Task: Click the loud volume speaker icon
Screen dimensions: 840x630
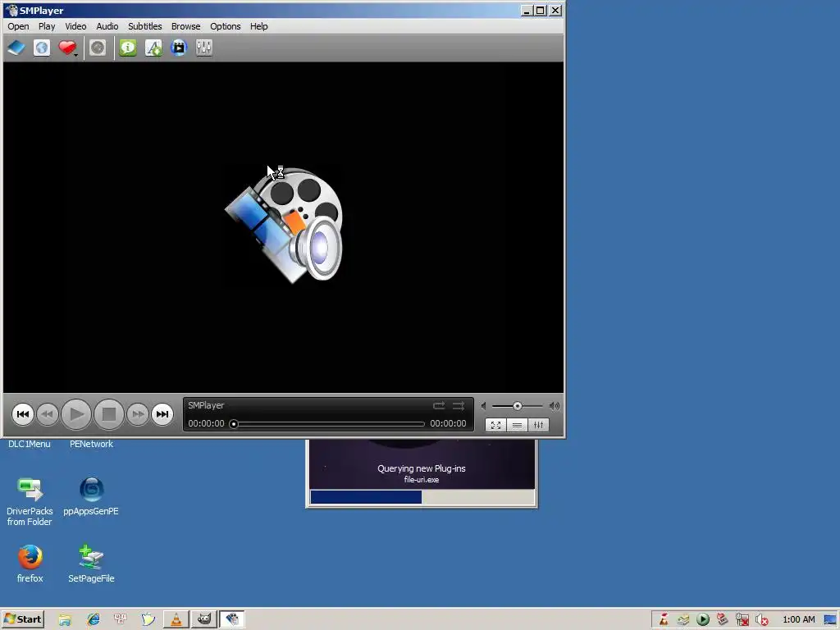Action: point(555,406)
